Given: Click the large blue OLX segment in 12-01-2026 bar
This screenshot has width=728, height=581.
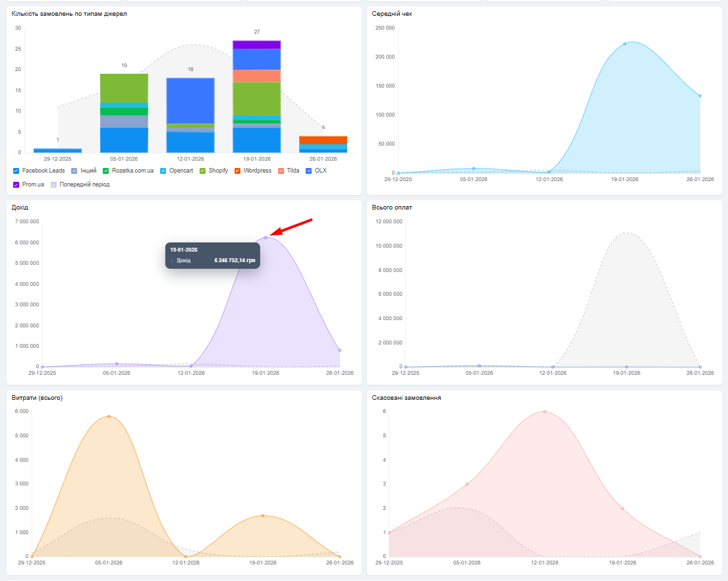Looking at the screenshot, I should tap(190, 100).
